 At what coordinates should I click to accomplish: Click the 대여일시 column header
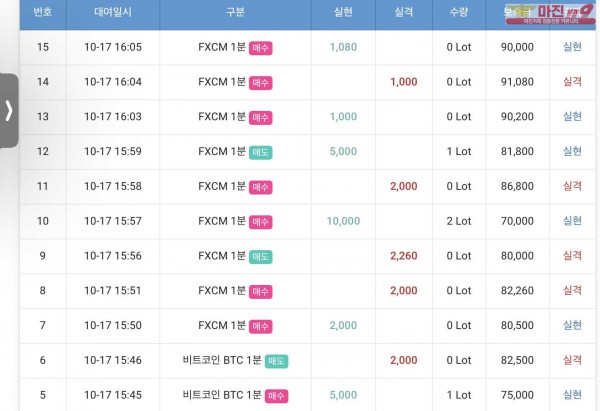pyautogui.click(x=113, y=12)
